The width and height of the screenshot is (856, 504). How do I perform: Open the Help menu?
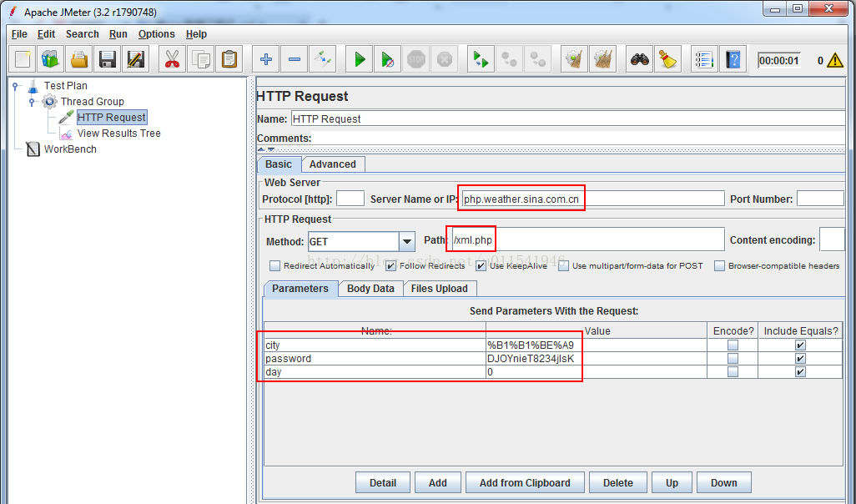coord(197,34)
